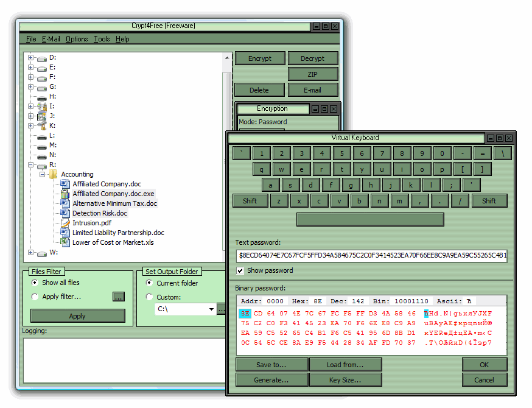Click the Alternative Minimum Tax.doc icon

65,203
